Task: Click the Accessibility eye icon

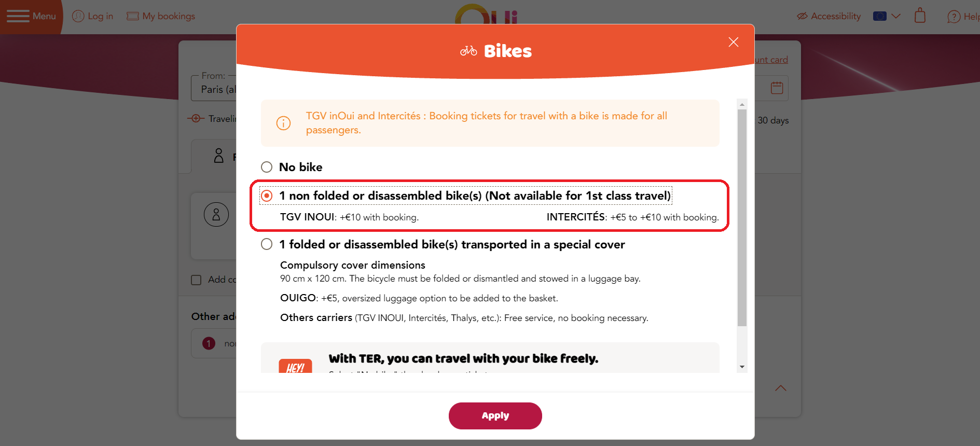Action: tap(802, 16)
